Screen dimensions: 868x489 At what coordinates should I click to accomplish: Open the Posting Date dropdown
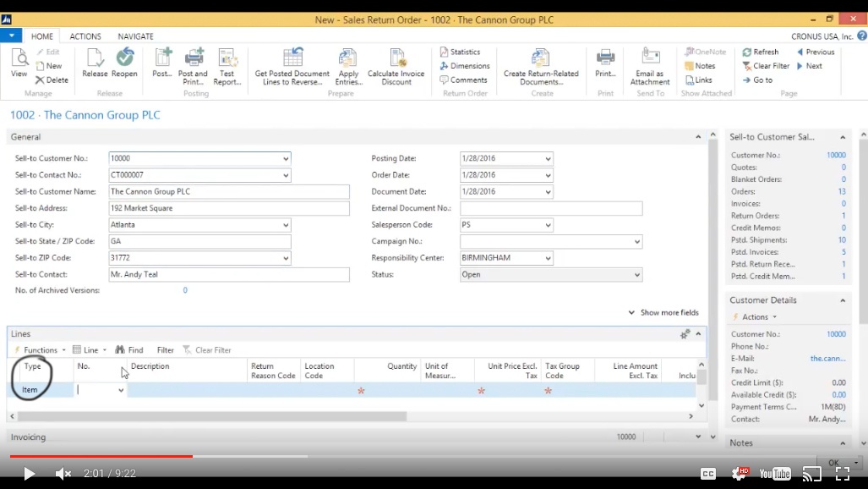(548, 158)
